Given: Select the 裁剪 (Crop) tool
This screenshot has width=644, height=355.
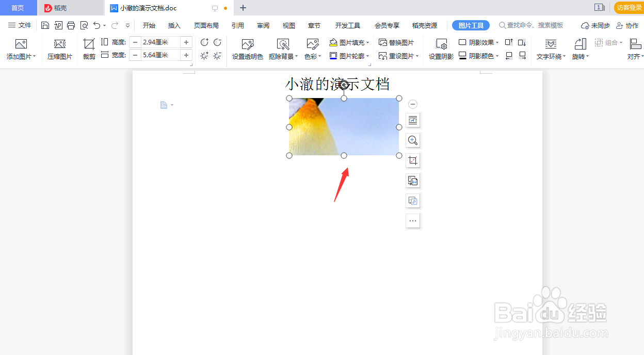Looking at the screenshot, I should (x=88, y=49).
